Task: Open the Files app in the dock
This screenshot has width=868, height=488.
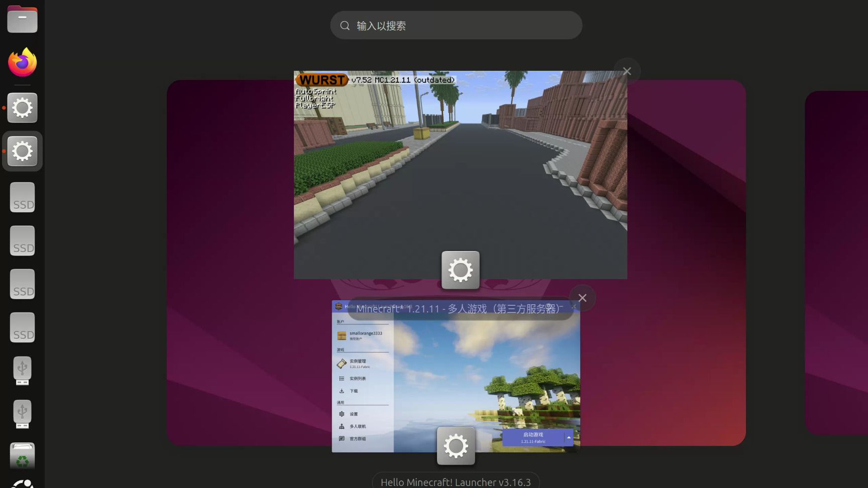Action: [x=22, y=19]
